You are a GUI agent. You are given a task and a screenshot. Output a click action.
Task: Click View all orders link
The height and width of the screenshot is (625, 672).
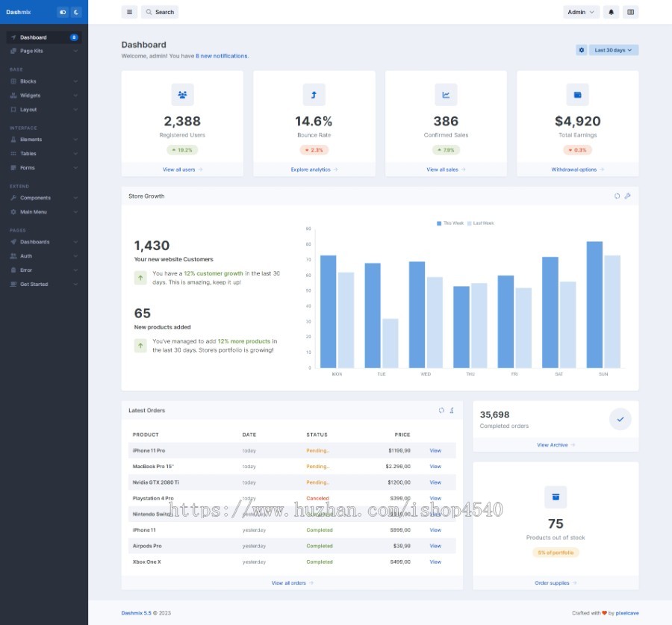pos(292,583)
